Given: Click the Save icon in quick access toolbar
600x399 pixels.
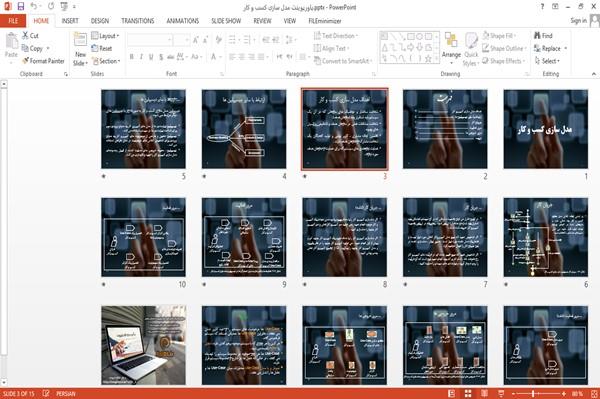Looking at the screenshot, I should point(21,6).
